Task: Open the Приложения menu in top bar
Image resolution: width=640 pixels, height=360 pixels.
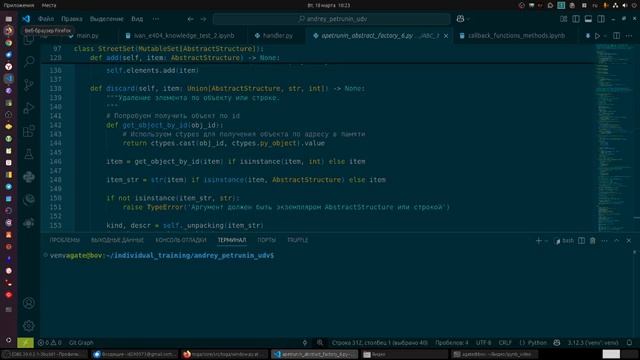Action: pos(19,5)
